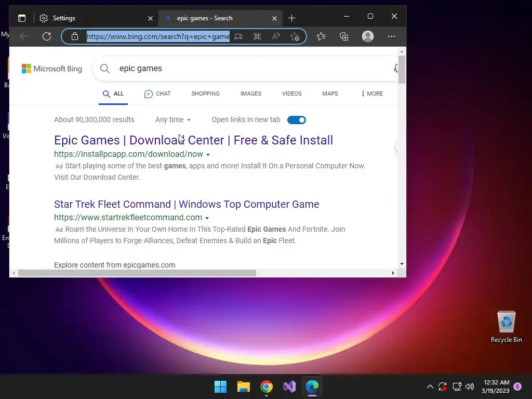Image resolution: width=532 pixels, height=399 pixels.
Task: Launch Google Chrome from the taskbar
Action: pyautogui.click(x=267, y=387)
